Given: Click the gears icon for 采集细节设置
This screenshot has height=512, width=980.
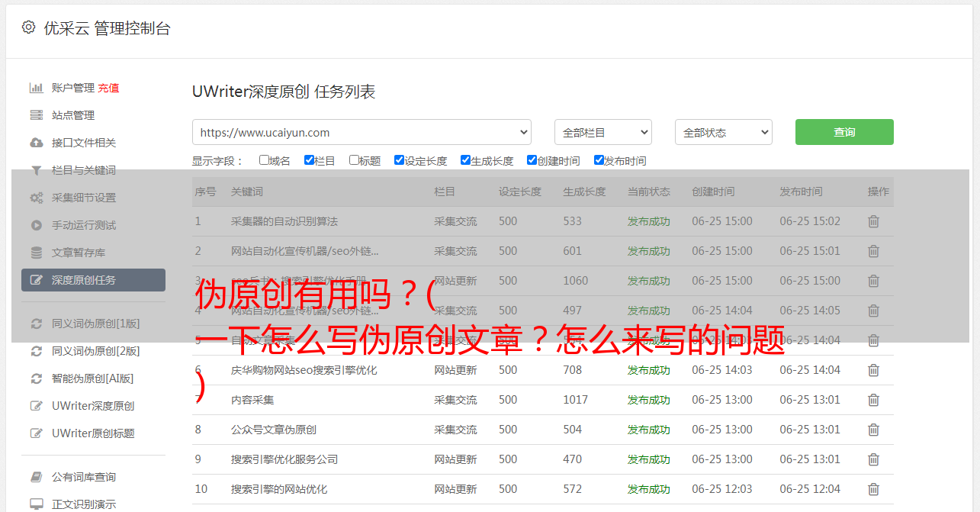Looking at the screenshot, I should [37, 198].
